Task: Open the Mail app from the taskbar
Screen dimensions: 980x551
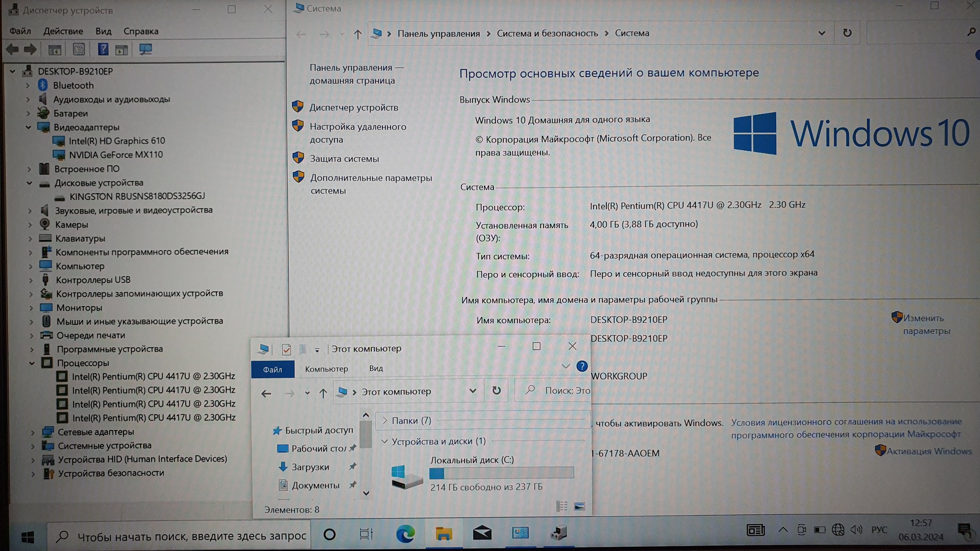Action: (x=482, y=533)
